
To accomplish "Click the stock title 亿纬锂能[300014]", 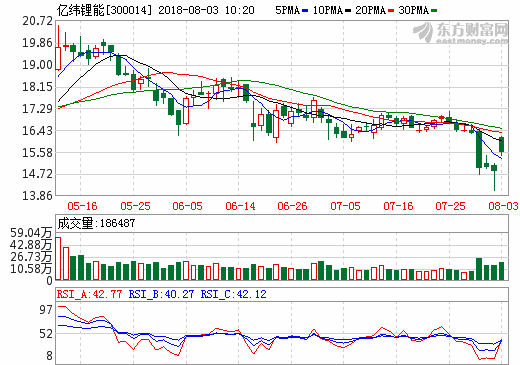I will (x=104, y=10).
